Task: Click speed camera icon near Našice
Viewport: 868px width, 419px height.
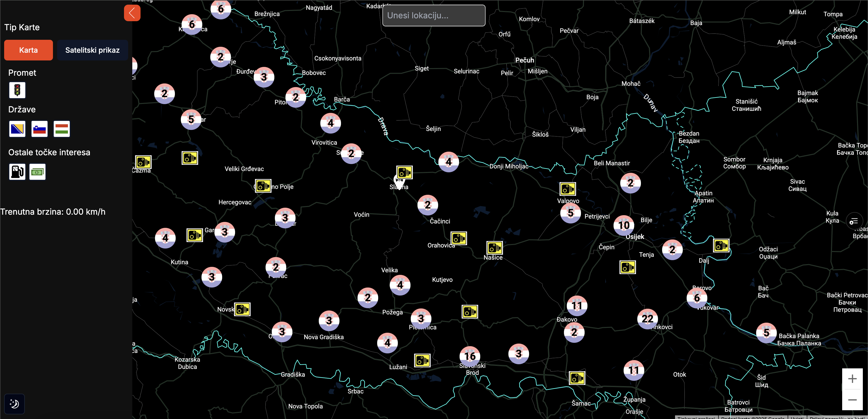Action: [x=494, y=248]
